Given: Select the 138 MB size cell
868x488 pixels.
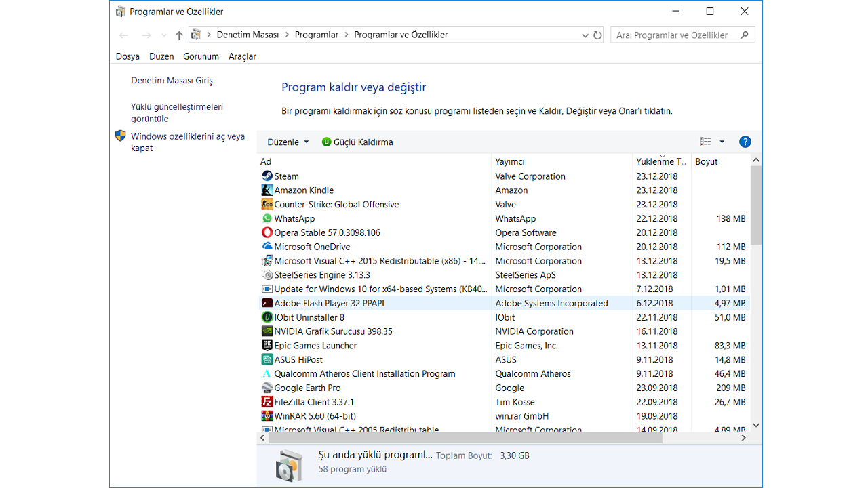Looking at the screenshot, I should [731, 219].
